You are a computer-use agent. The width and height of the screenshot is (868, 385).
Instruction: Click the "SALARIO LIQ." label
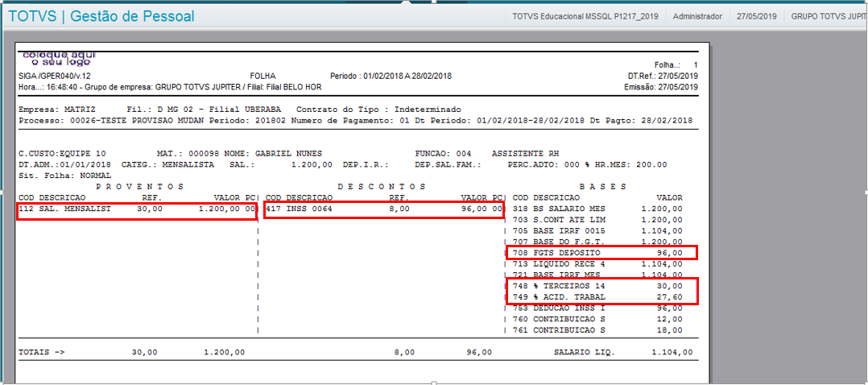coord(584,352)
